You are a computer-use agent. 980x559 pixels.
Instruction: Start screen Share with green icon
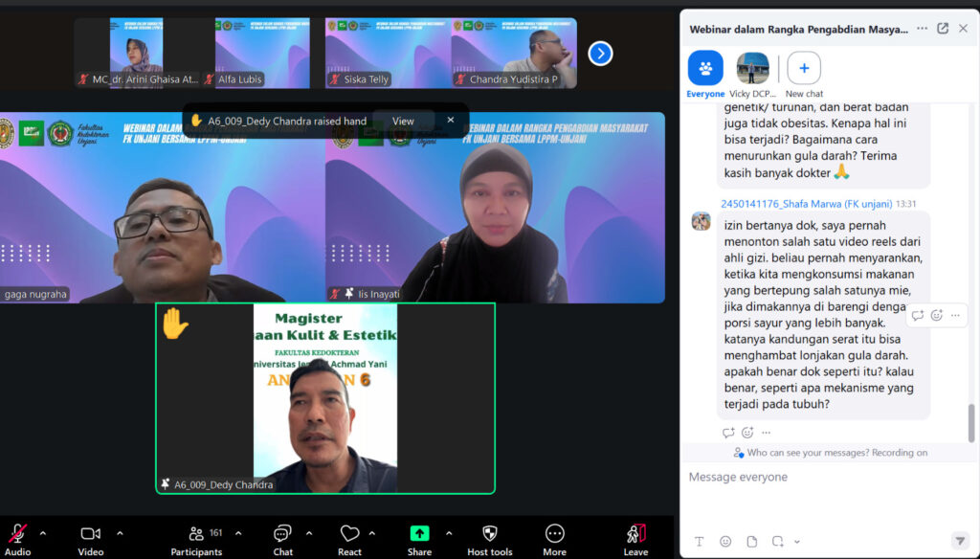[x=419, y=534]
